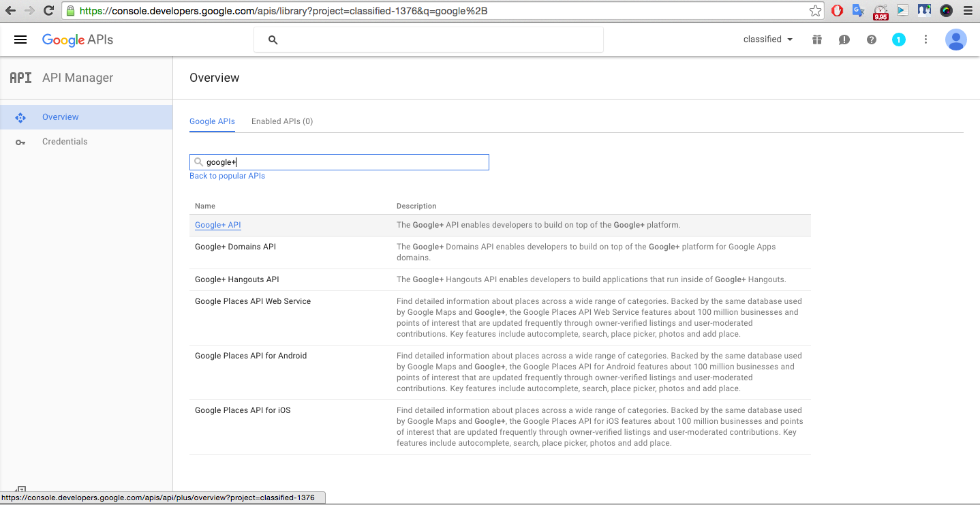
Task: Click the Places API for Android description text
Action: [600, 372]
